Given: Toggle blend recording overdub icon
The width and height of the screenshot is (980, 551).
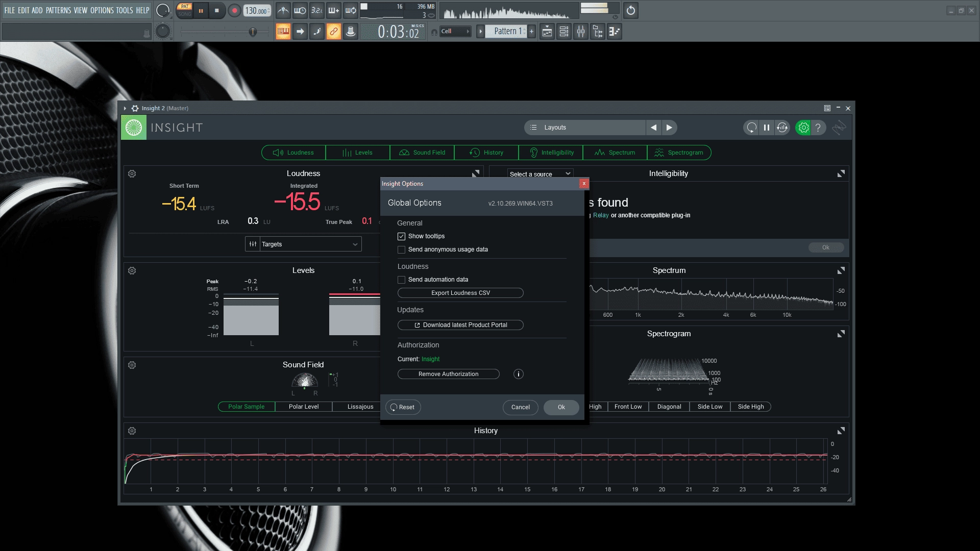Looking at the screenshot, I should pos(334,10).
